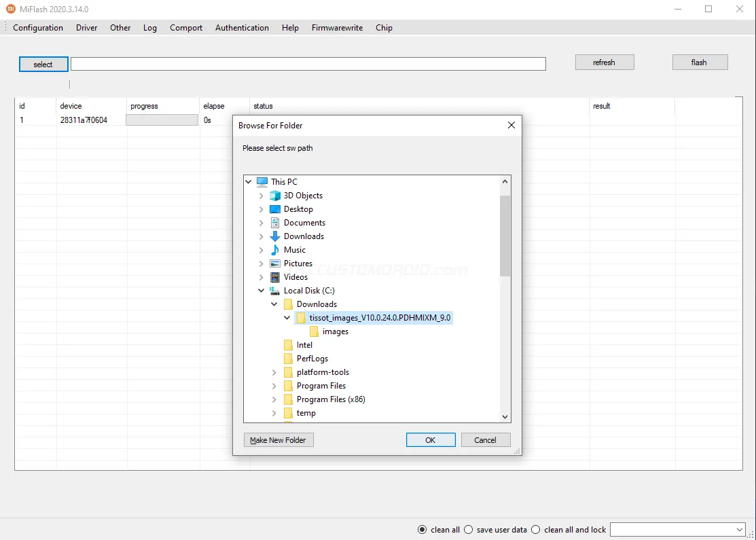Click the Music library icon
Screen dimensions: 756x540
[x=274, y=249]
